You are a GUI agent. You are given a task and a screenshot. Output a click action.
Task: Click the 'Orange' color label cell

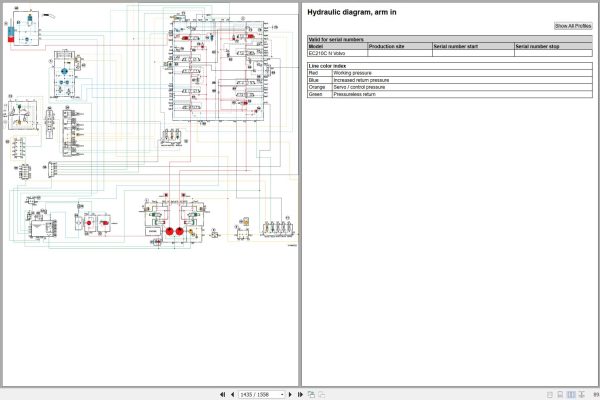pyautogui.click(x=320, y=87)
